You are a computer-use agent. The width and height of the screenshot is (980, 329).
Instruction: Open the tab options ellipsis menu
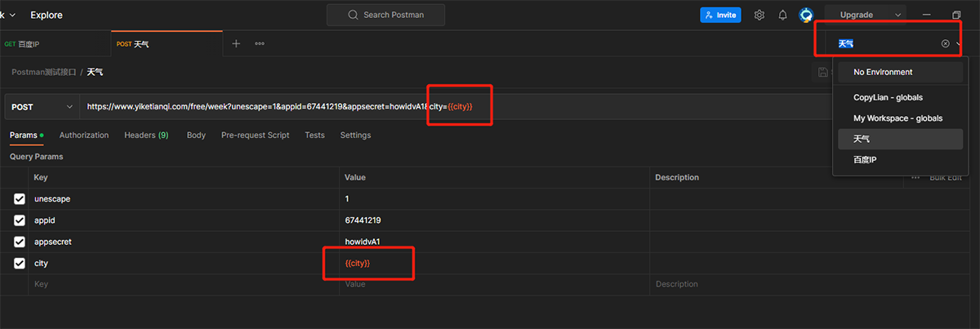click(x=260, y=43)
